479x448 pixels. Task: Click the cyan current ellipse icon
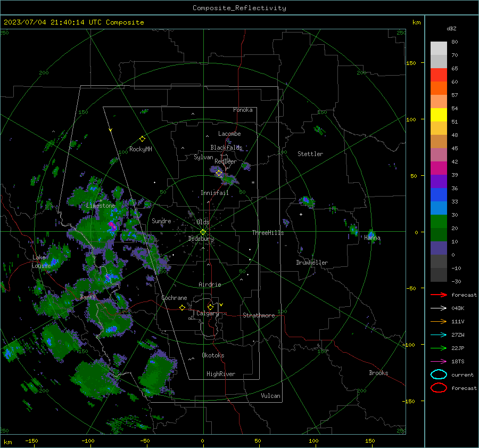pos(439,374)
